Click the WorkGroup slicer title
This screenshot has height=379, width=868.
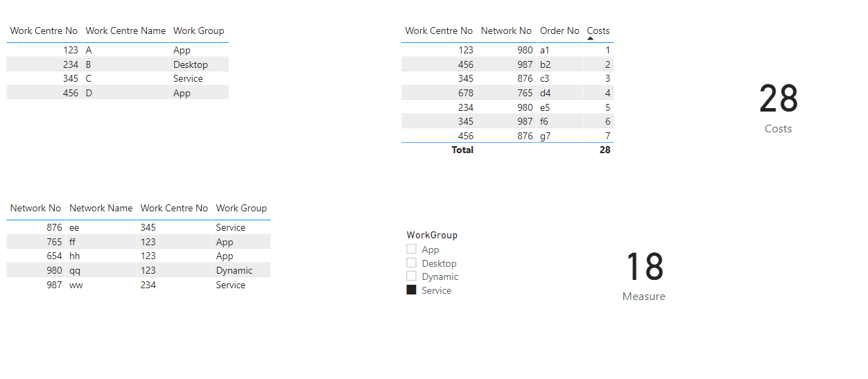432,235
